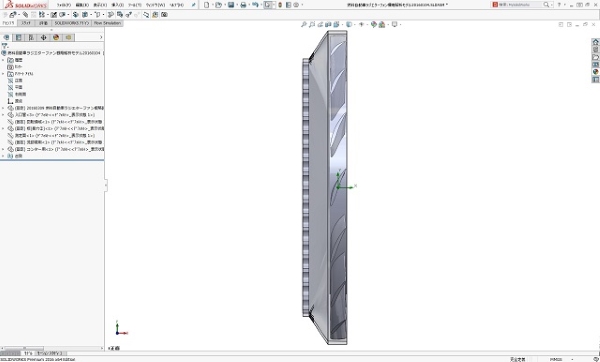Image resolution: width=600 pixels, height=362 pixels.
Task: Switch to the SOLIDWORKS アドイン tab
Action: coord(72,23)
